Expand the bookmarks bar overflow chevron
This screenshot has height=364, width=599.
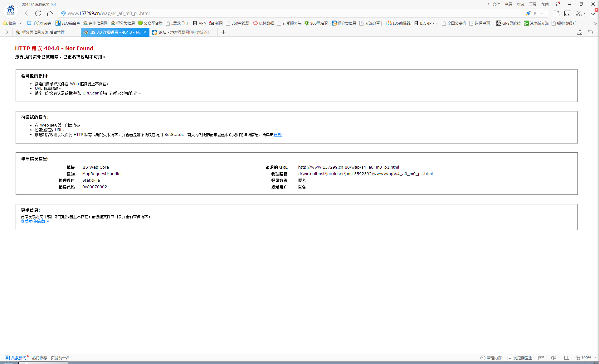click(x=595, y=23)
